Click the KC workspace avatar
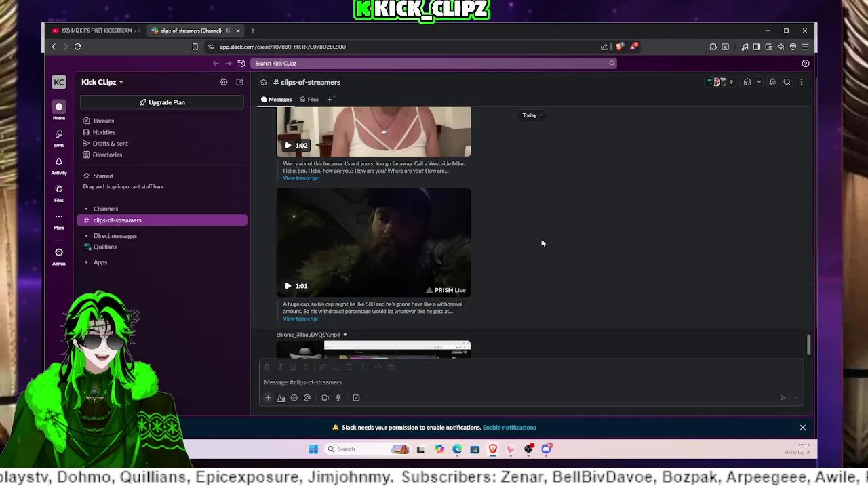This screenshot has height=488, width=868. coord(59,82)
